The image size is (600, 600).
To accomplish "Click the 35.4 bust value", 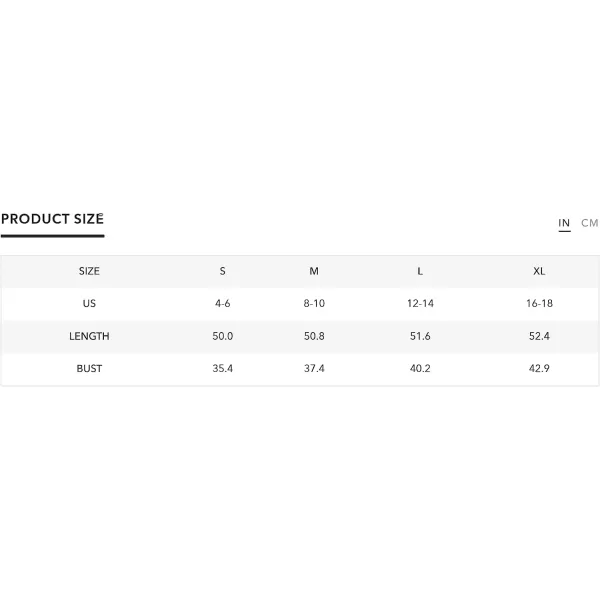I will tap(222, 368).
